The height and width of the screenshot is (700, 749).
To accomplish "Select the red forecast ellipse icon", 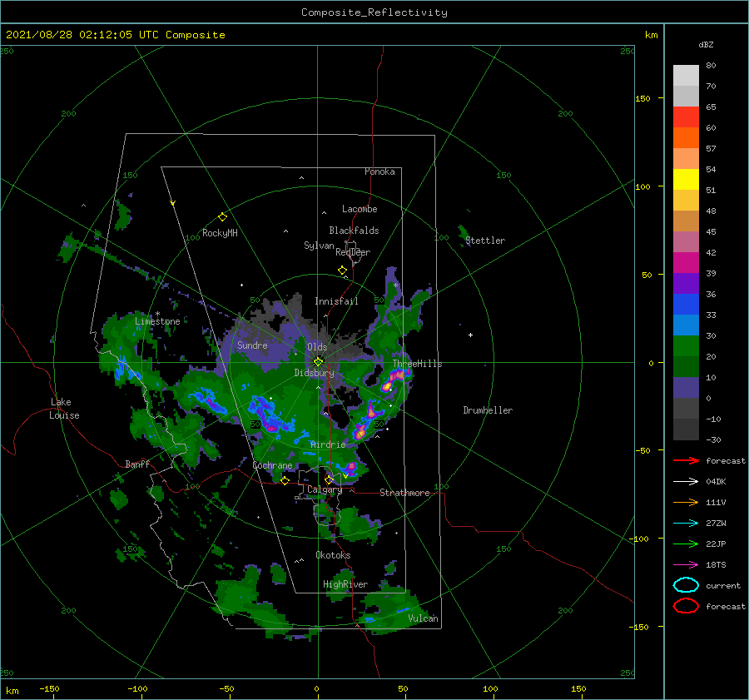I will pos(686,606).
